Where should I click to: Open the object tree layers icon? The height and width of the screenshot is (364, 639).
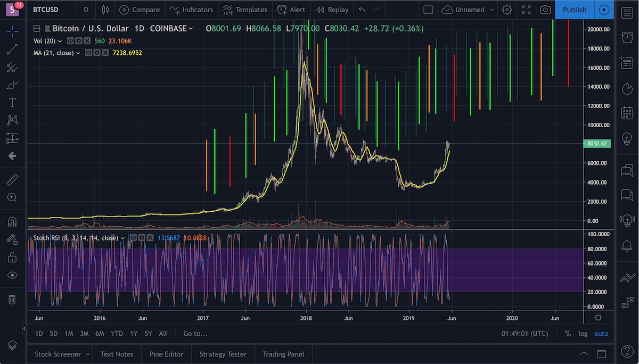[12, 345]
